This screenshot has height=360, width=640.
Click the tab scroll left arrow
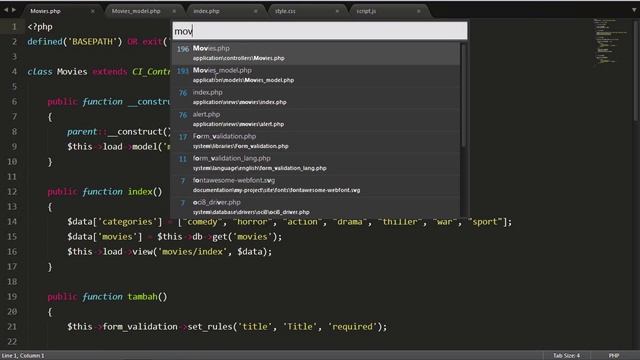pyautogui.click(x=6, y=9)
